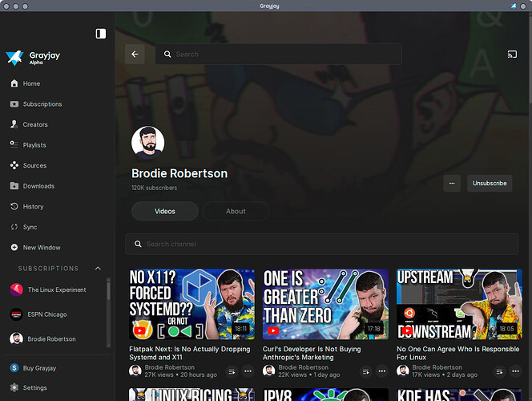Open the Upstream Downstream video thumbnail
Viewport: 532px width, 401px height.
tap(459, 304)
